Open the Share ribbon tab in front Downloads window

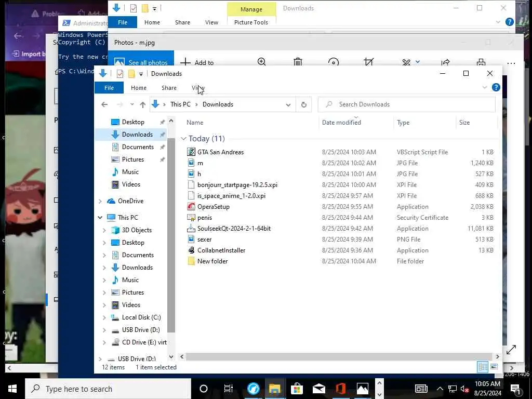(169, 87)
